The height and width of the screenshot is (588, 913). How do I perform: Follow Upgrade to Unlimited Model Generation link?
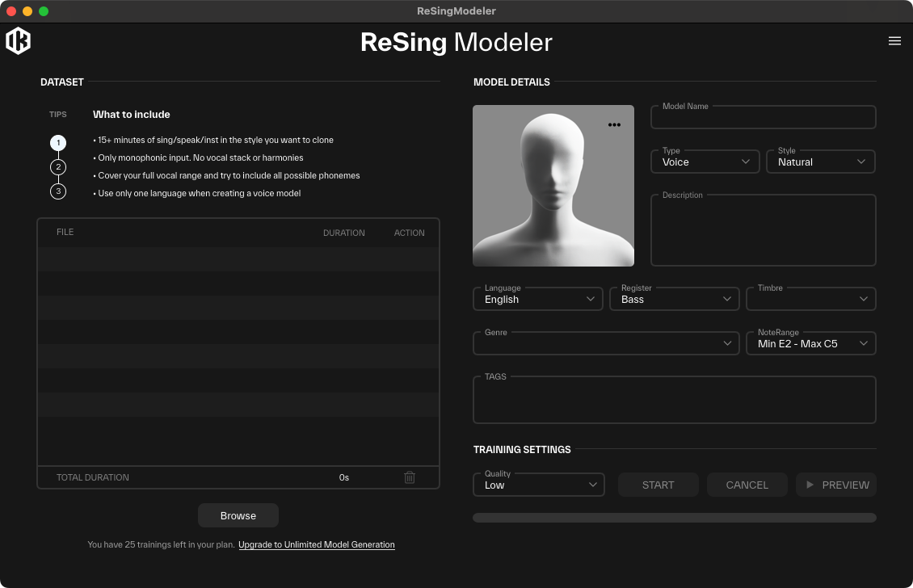[316, 545]
